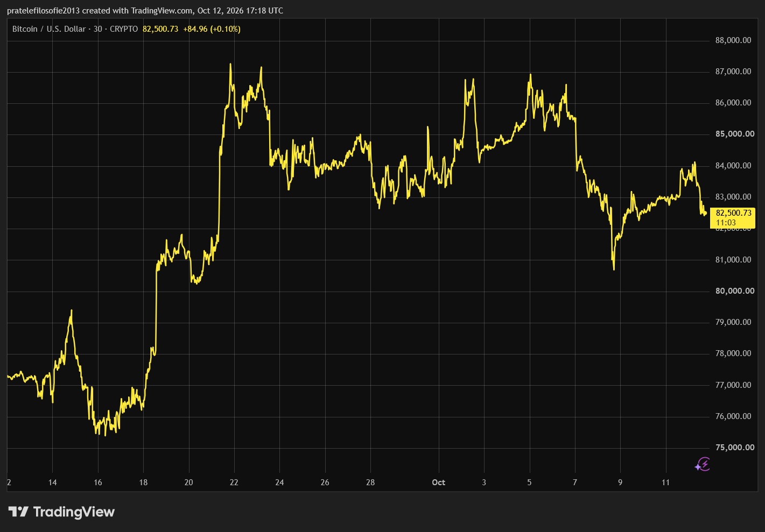This screenshot has height=532, width=765.
Task: Click the 7 date label on time axis
Action: click(x=575, y=483)
